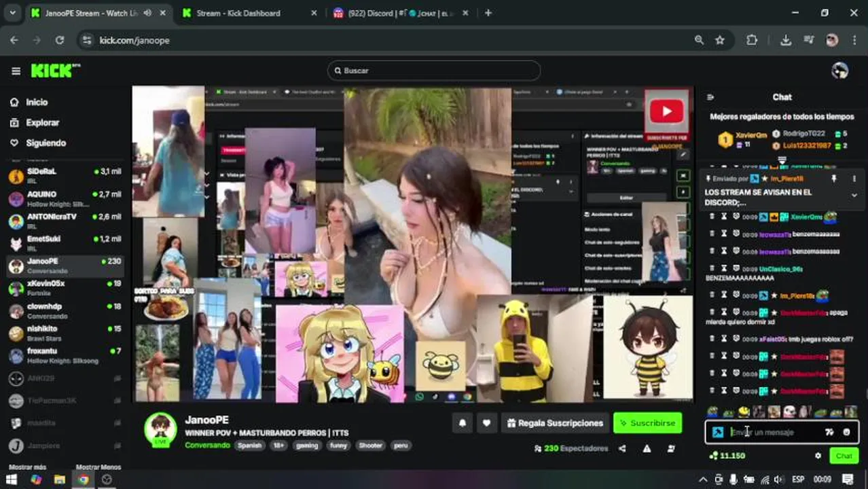The height and width of the screenshot is (489, 868).
Task: Open a new browser tab
Action: [488, 13]
